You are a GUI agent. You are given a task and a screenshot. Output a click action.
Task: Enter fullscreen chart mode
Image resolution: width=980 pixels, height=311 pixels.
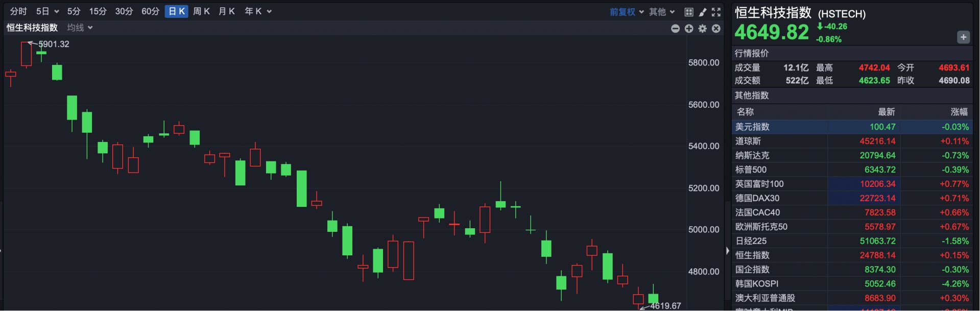[716, 12]
